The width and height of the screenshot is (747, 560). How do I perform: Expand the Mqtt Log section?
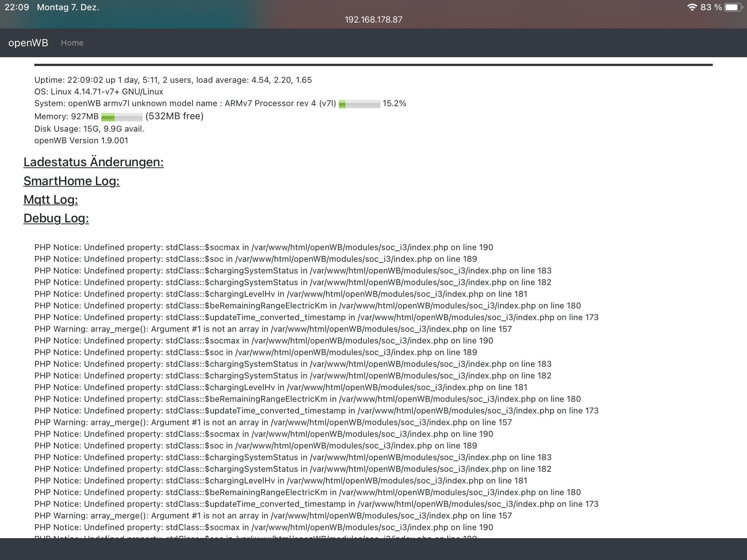pos(51,199)
